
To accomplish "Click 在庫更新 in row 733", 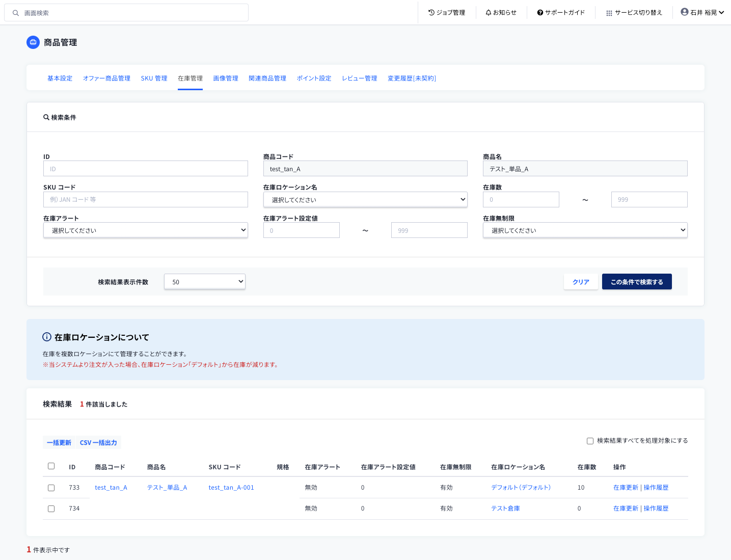I will tap(626, 488).
